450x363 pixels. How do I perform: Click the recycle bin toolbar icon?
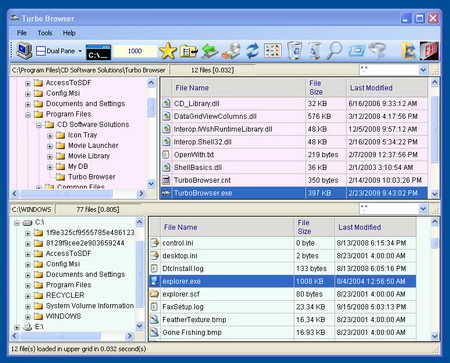295,51
